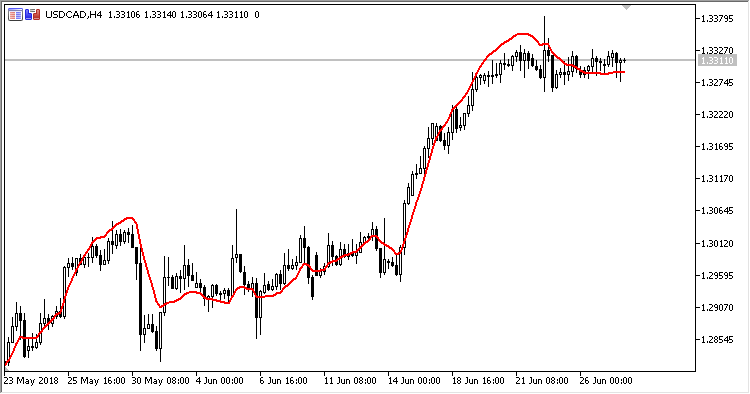Click the 26 Jun 00:00 time label

coord(606,381)
